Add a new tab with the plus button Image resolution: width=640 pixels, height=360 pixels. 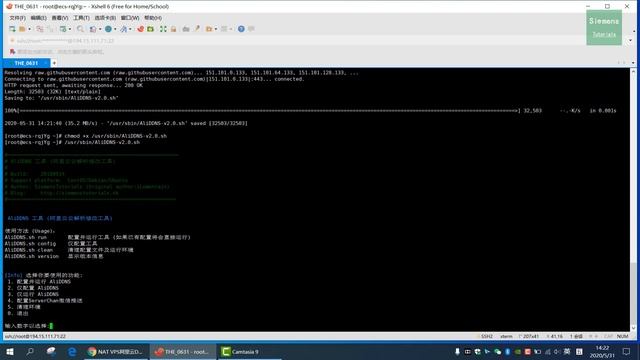tap(54, 63)
